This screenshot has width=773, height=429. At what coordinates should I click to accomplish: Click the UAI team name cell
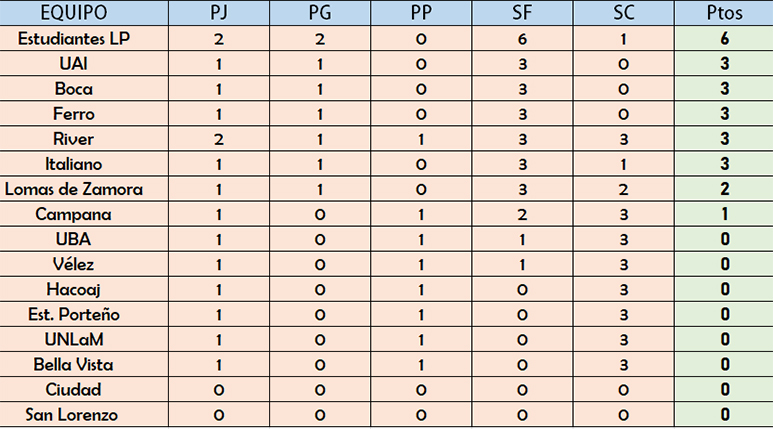coord(84,64)
